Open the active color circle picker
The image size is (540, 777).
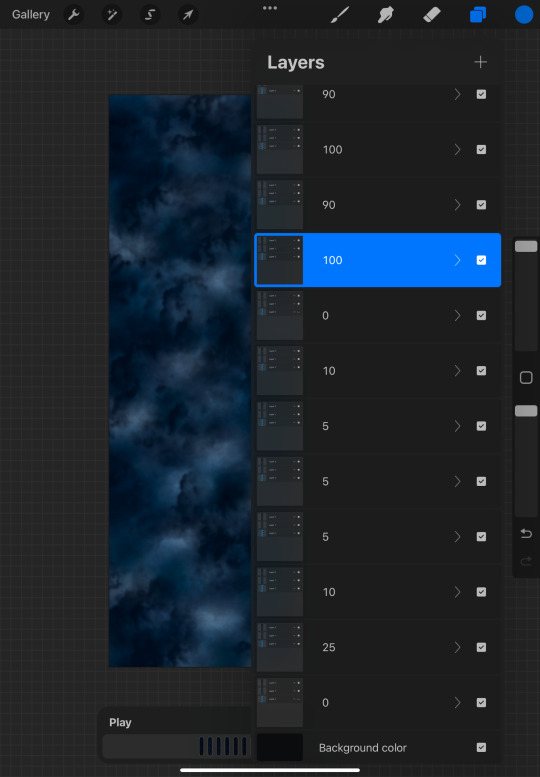524,15
